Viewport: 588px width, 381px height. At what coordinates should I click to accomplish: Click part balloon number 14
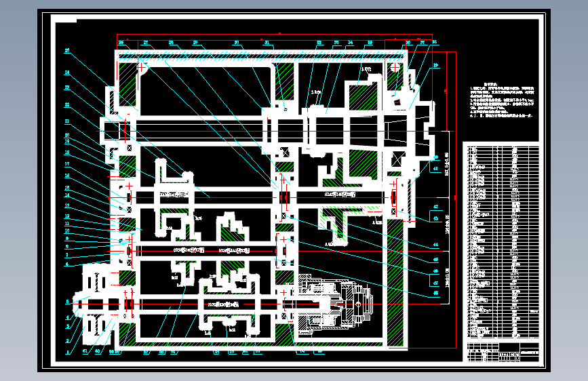[x=67, y=195]
